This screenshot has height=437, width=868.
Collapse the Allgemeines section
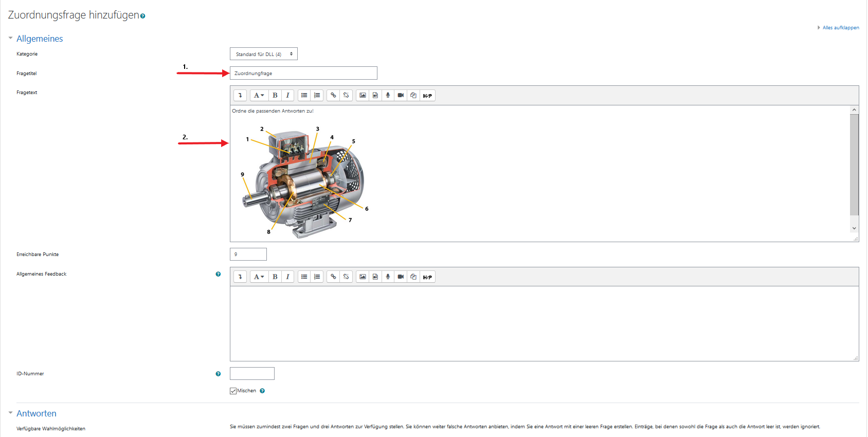39,39
